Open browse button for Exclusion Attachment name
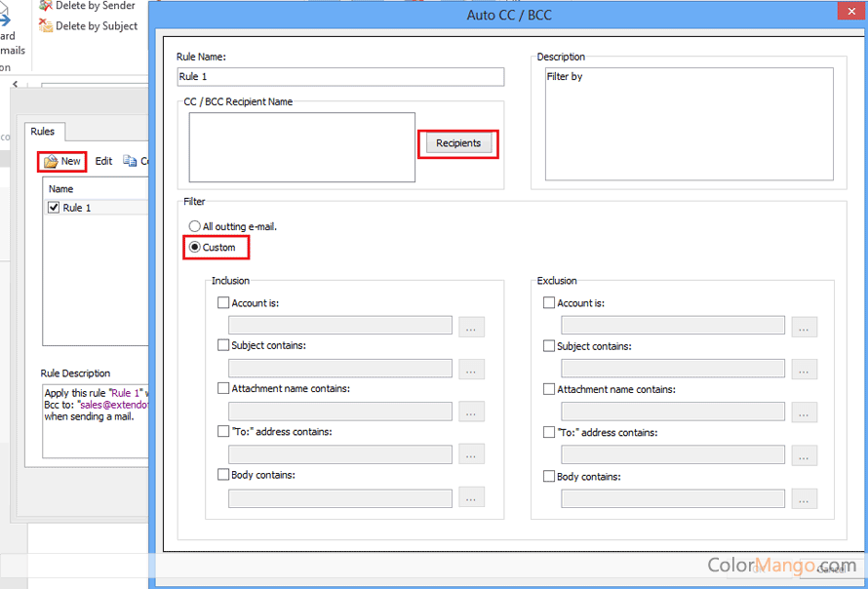 [x=804, y=412]
